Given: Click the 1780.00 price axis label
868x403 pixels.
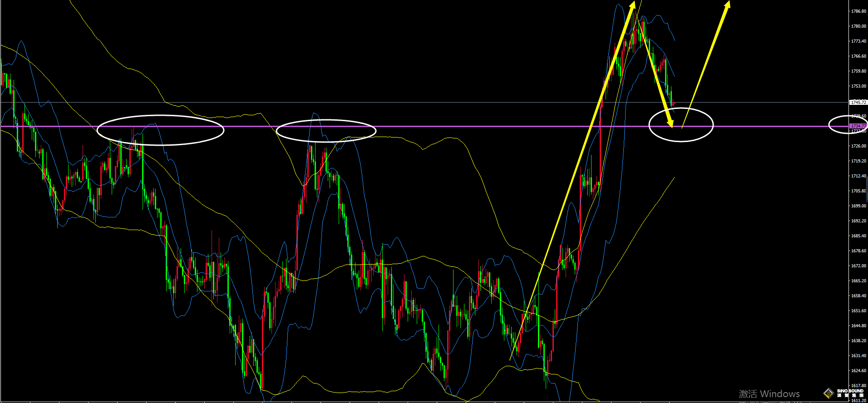Looking at the screenshot, I should [858, 26].
